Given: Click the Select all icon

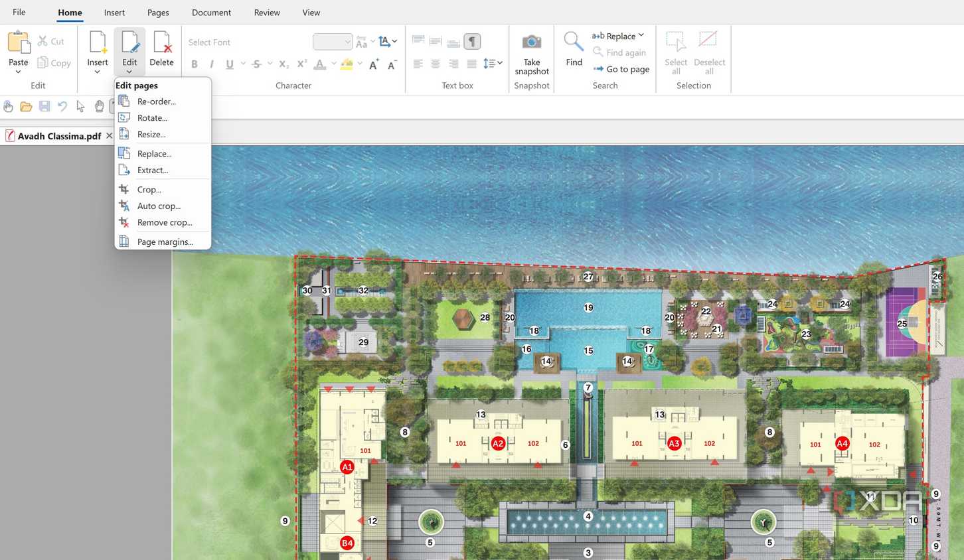Looking at the screenshot, I should click(x=676, y=41).
